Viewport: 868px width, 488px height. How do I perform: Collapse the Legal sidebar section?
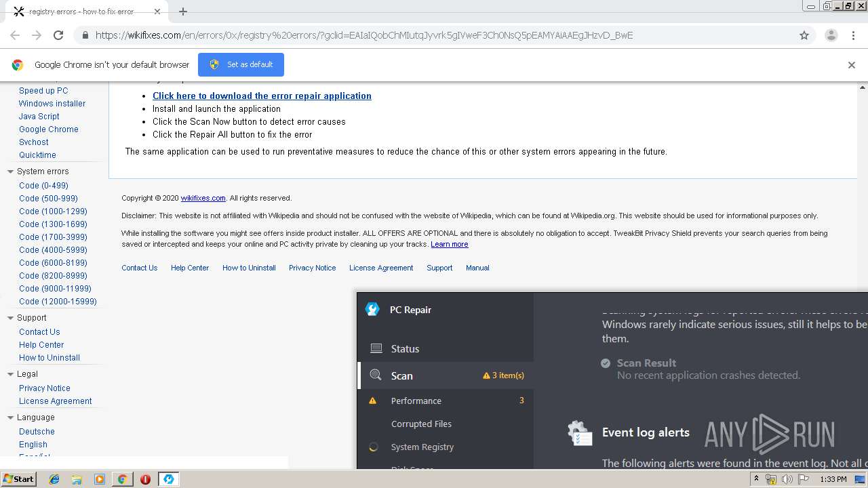point(10,374)
